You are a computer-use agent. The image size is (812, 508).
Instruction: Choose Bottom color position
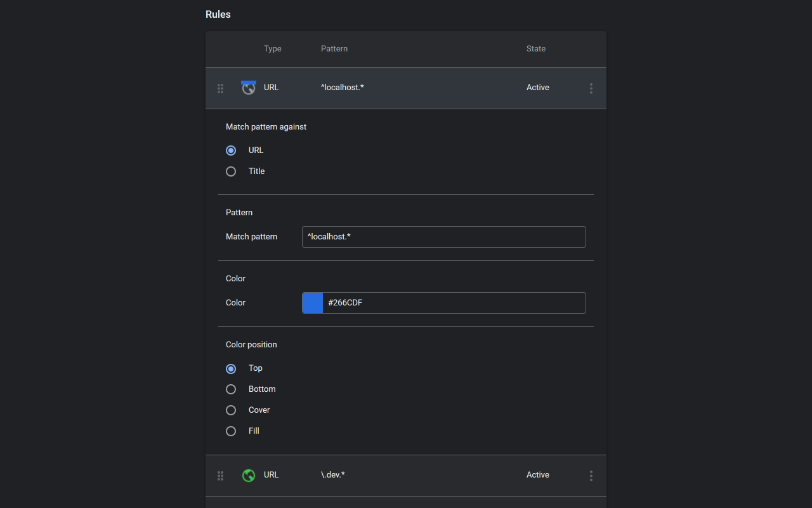pos(231,389)
